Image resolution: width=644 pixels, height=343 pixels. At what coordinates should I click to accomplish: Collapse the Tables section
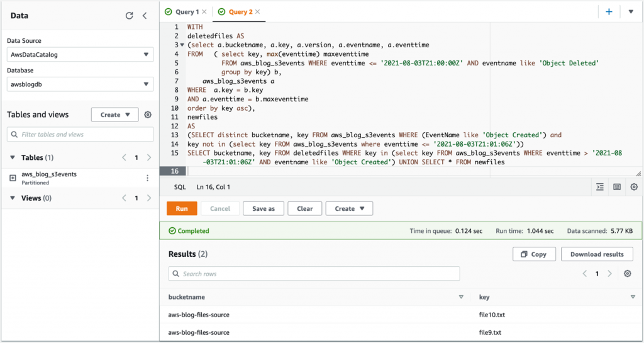pos(13,157)
